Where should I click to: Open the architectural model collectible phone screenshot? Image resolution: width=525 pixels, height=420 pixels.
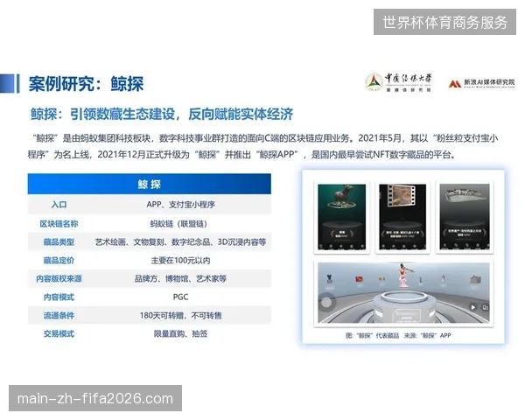click(x=465, y=217)
